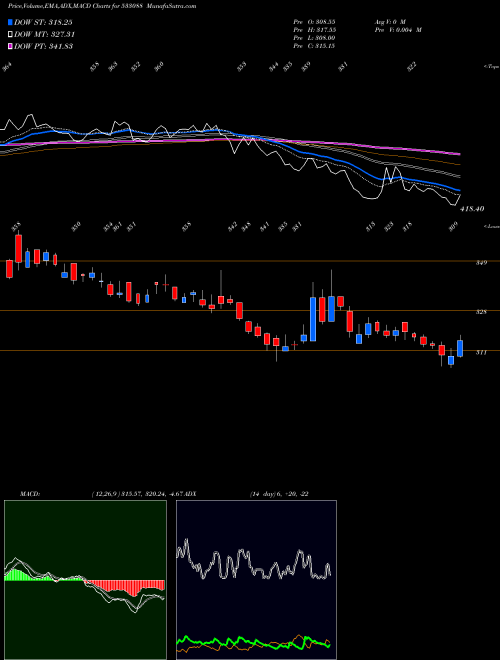Click the MACD (12,26,9) readout text
The width and height of the screenshot is (500, 660).
tap(101, 494)
